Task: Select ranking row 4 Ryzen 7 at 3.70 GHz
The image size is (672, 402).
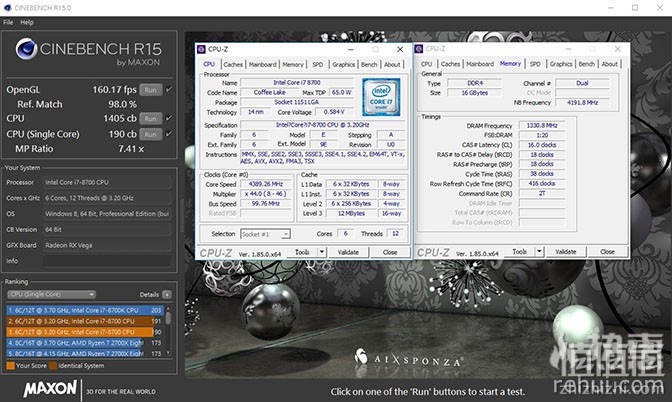Action: (85, 343)
